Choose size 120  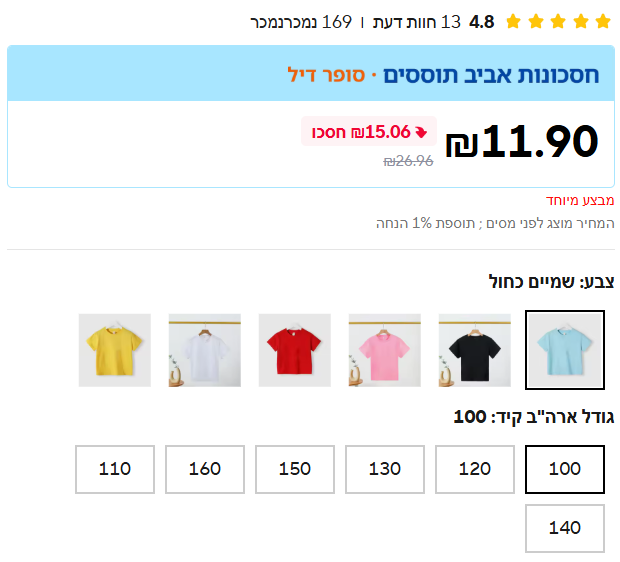click(x=475, y=469)
